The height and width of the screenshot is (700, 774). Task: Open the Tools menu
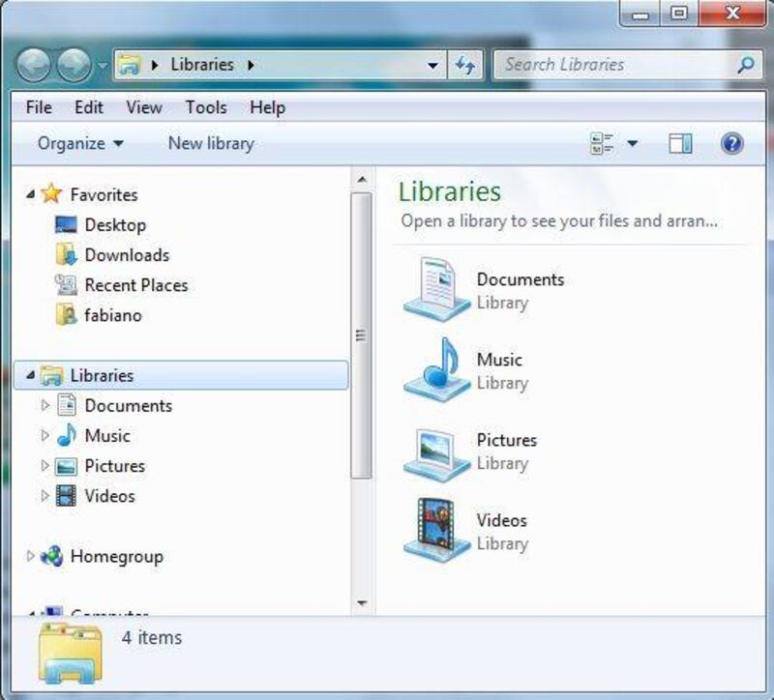[205, 107]
